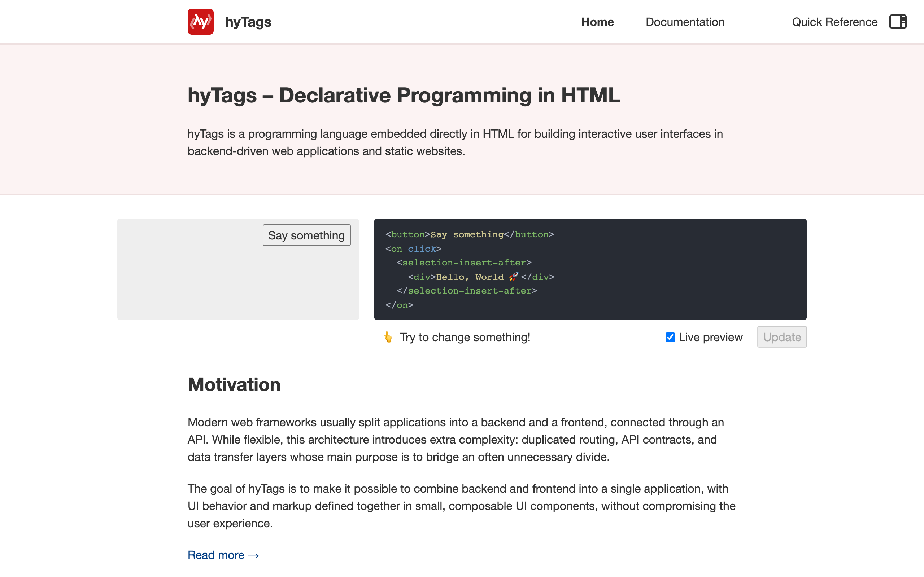
Task: Click the Motivation heading
Action: coord(234,384)
